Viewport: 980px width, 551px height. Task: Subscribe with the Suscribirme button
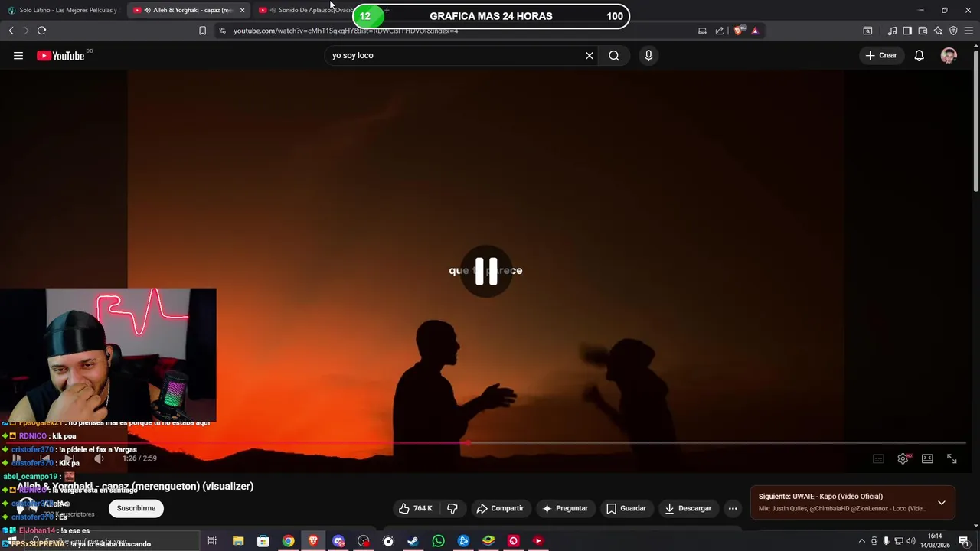[136, 508]
